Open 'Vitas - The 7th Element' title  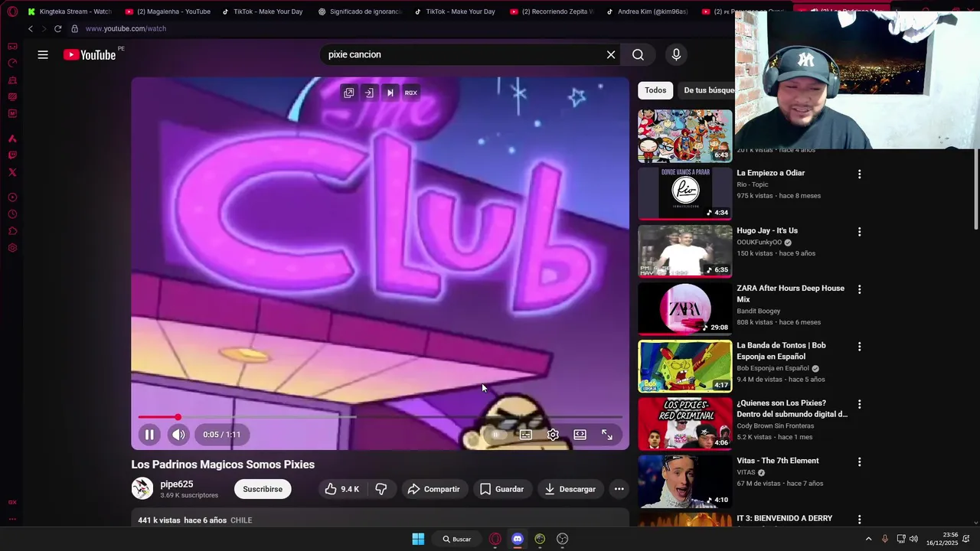pyautogui.click(x=778, y=461)
